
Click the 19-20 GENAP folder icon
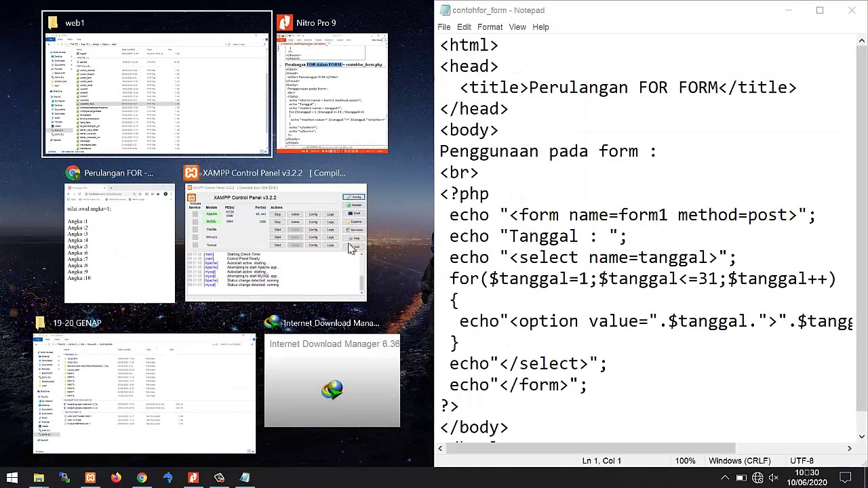click(x=40, y=323)
